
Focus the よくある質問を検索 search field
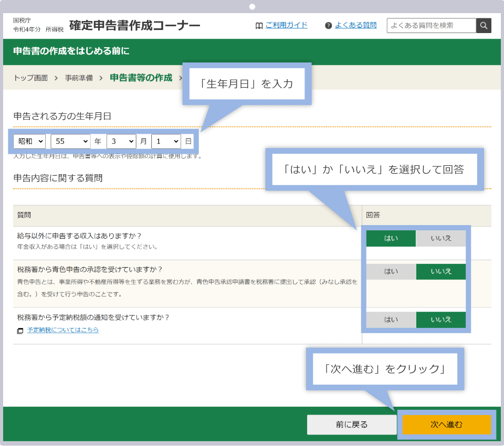pos(432,25)
